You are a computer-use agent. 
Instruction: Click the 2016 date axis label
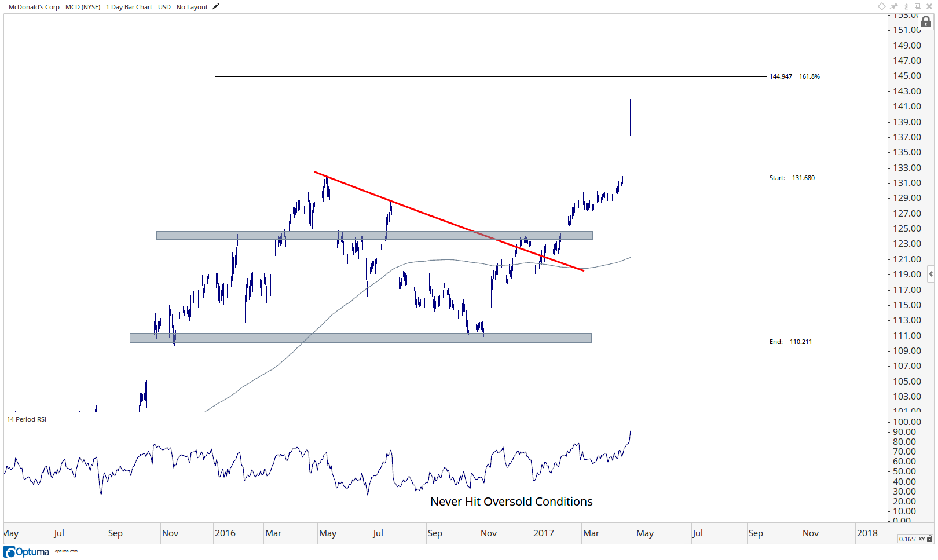pos(225,533)
